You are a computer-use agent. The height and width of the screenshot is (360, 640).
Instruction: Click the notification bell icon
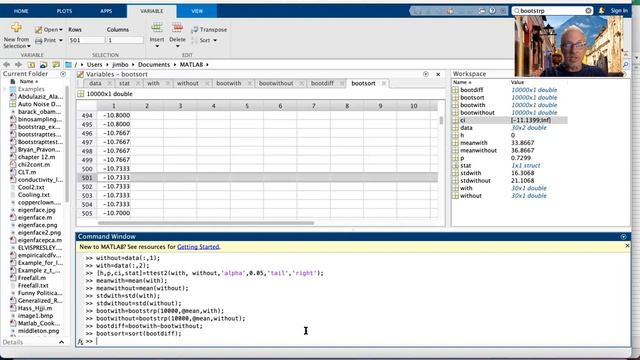[602, 11]
